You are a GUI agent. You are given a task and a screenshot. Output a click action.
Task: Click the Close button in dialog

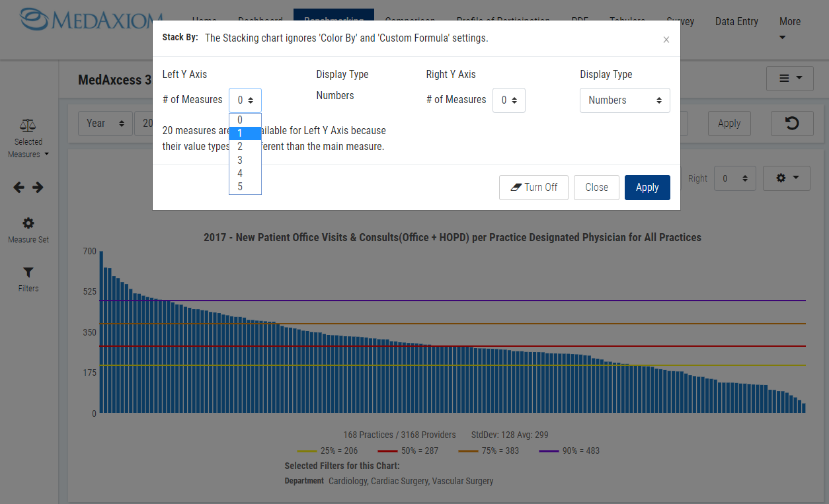coord(596,188)
